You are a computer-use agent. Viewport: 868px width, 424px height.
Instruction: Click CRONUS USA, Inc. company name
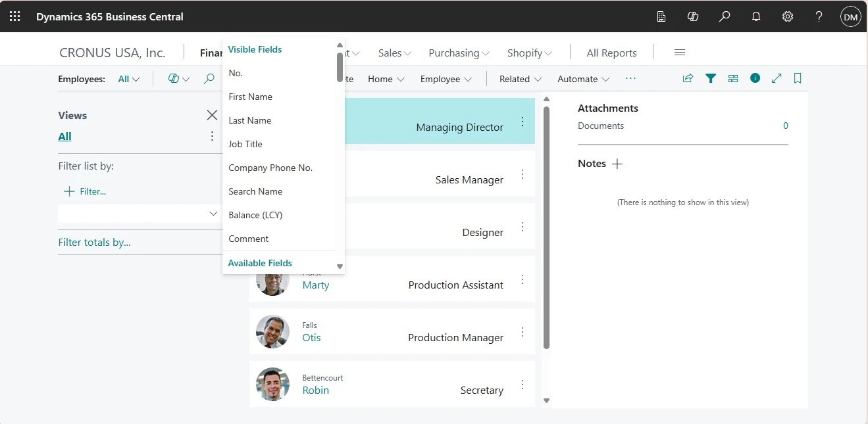tap(113, 53)
